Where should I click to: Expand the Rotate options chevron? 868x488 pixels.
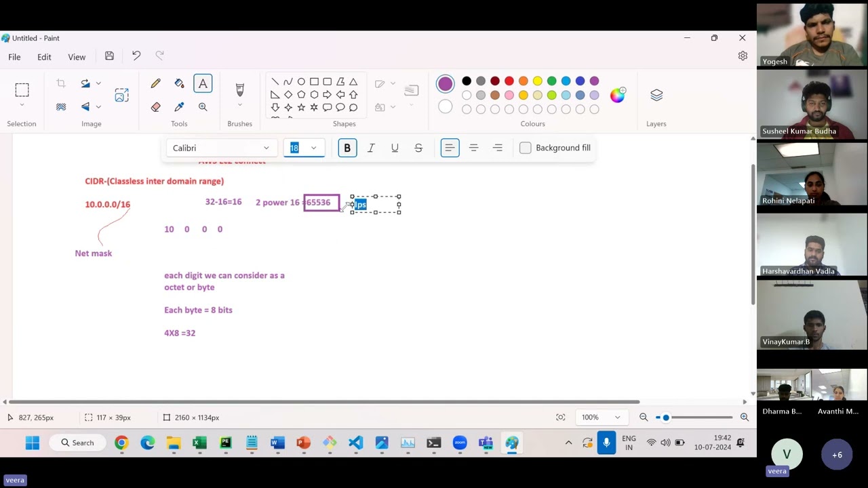(98, 83)
